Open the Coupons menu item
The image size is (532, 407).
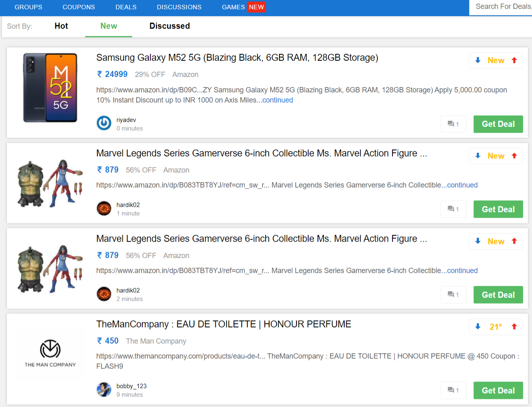pos(79,7)
